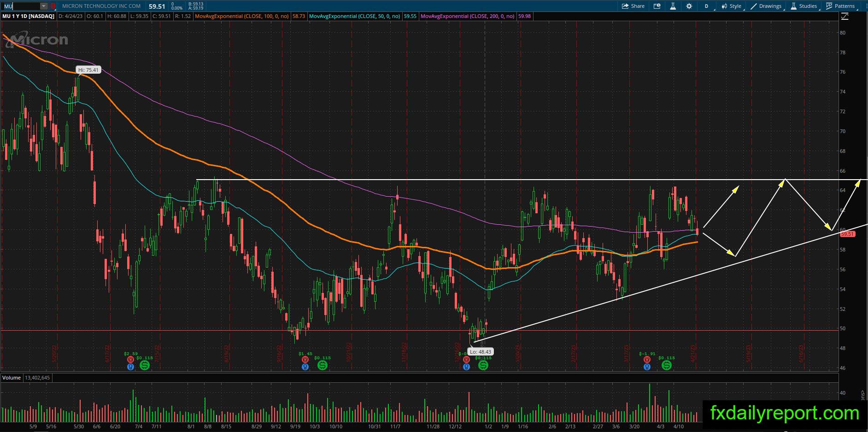Click the red earnings phone icon under $-1.91
Image resolution: width=868 pixels, height=432 pixels.
[647, 360]
